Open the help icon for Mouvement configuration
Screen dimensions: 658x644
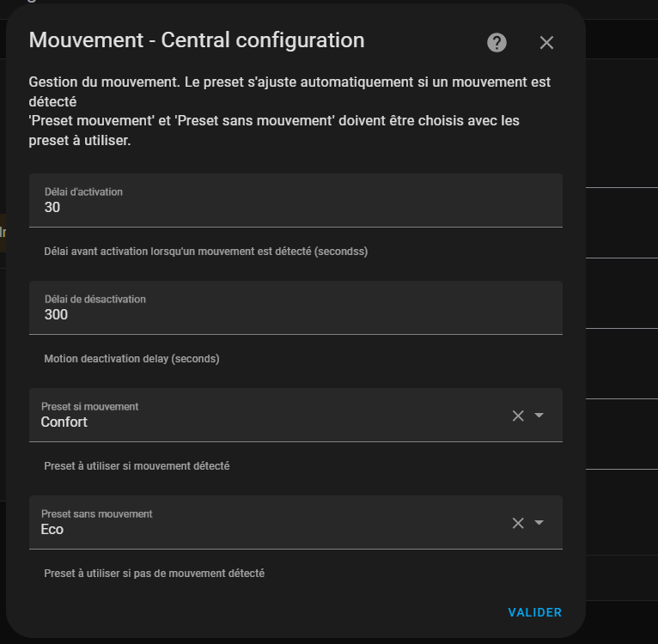497,43
